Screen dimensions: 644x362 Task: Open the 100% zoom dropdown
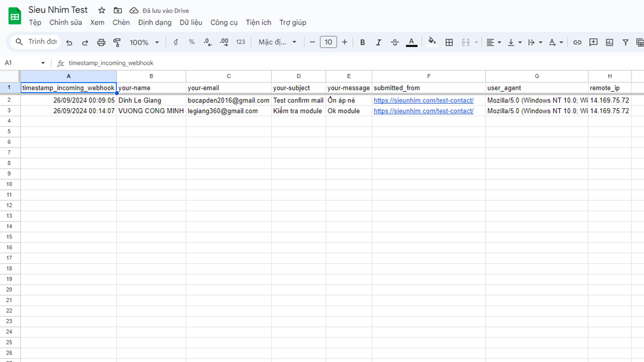click(x=145, y=42)
